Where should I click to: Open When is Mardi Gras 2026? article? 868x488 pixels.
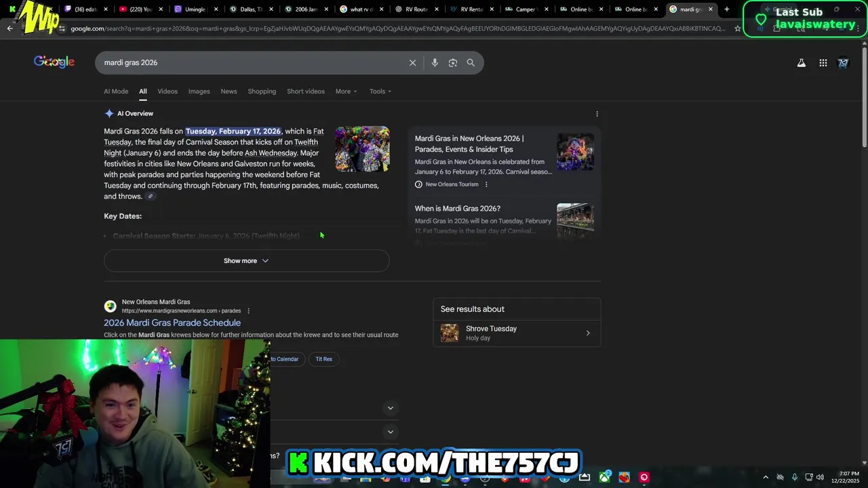coord(458,209)
